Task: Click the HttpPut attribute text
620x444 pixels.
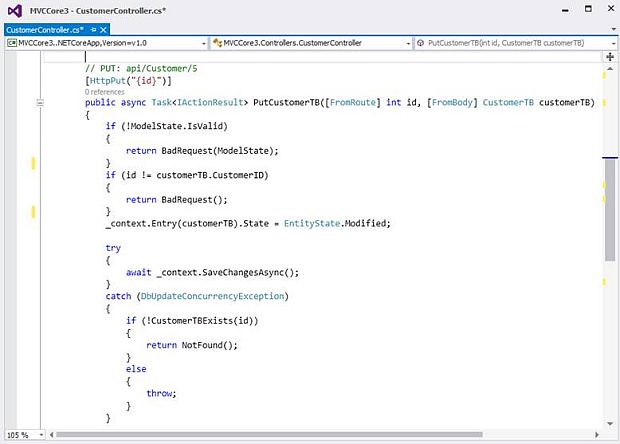Action: click(108, 81)
